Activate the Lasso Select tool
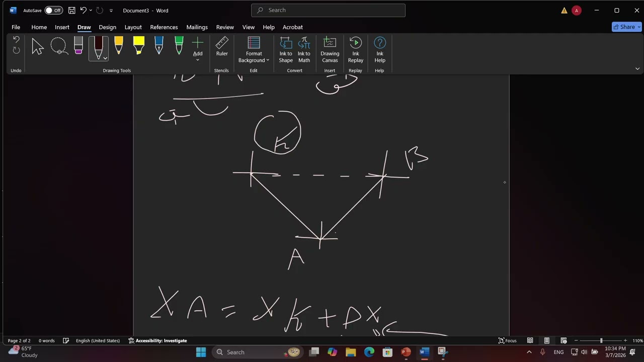Viewport: 644px width, 362px height. [59, 47]
